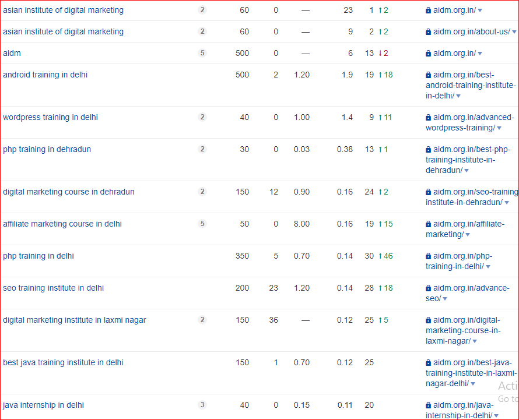The height and width of the screenshot is (420, 519).
Task: Click lock icon beside advanced-wordpress-training URL
Action: 428,118
